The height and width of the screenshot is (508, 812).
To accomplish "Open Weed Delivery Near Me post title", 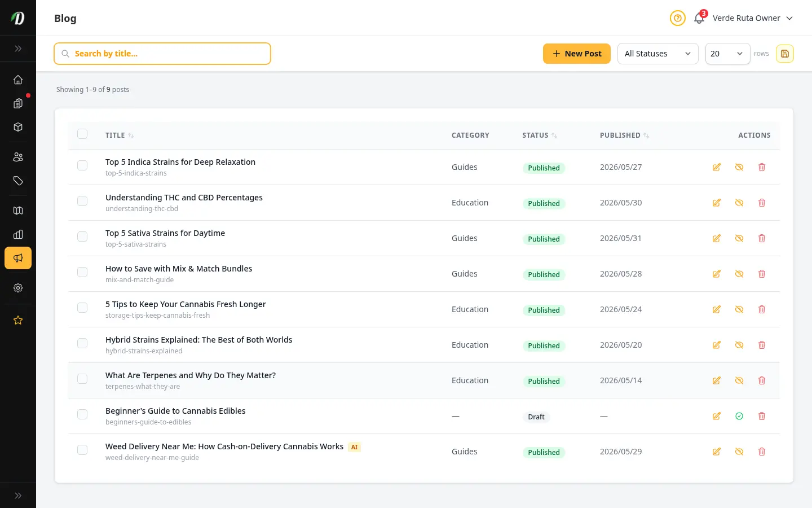I will [224, 446].
